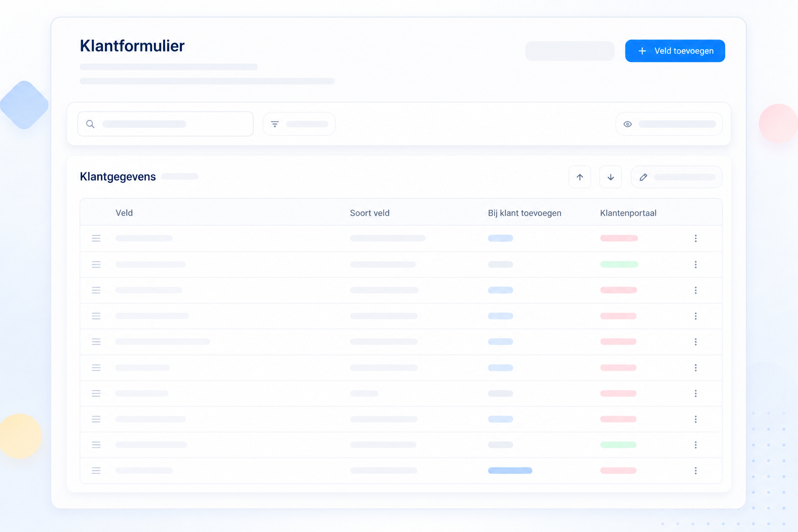Select the wide blue pill in last row
The height and width of the screenshot is (532, 798).
coord(510,471)
